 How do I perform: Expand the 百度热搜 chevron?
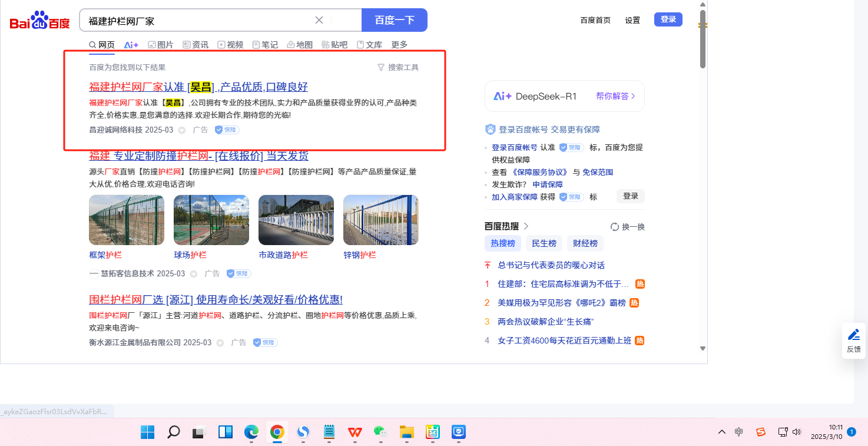click(526, 226)
